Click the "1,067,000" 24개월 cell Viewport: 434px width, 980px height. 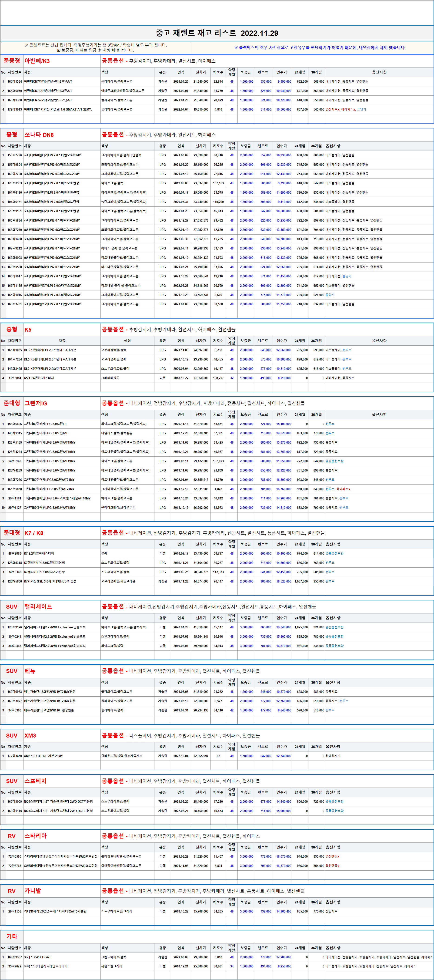pos(301,581)
